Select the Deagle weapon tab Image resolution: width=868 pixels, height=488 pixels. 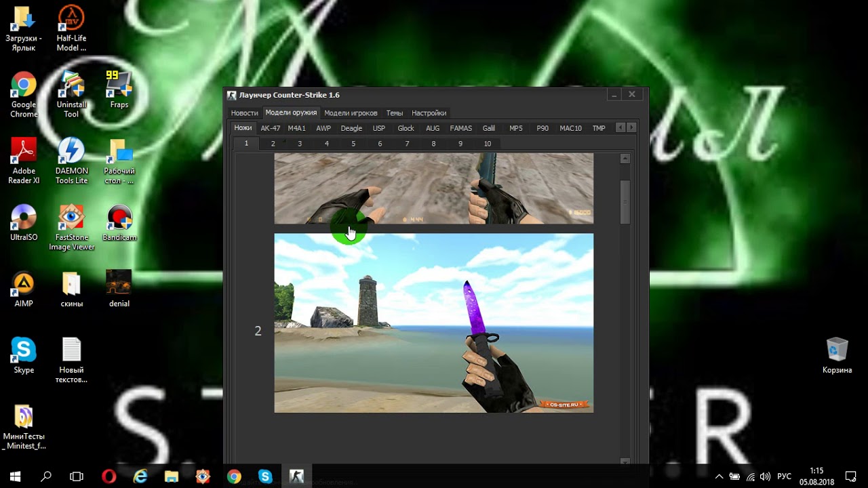tap(351, 128)
